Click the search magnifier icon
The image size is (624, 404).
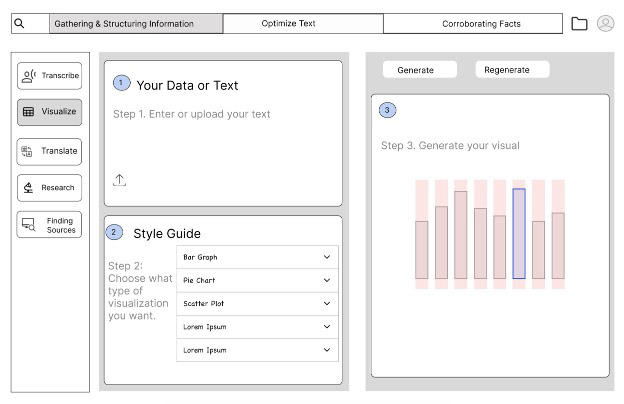point(19,23)
